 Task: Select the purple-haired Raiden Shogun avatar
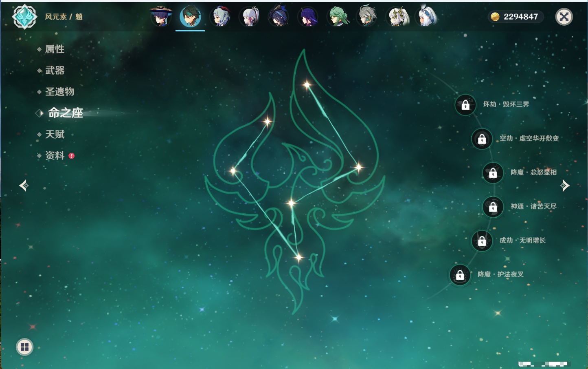pyautogui.click(x=308, y=17)
